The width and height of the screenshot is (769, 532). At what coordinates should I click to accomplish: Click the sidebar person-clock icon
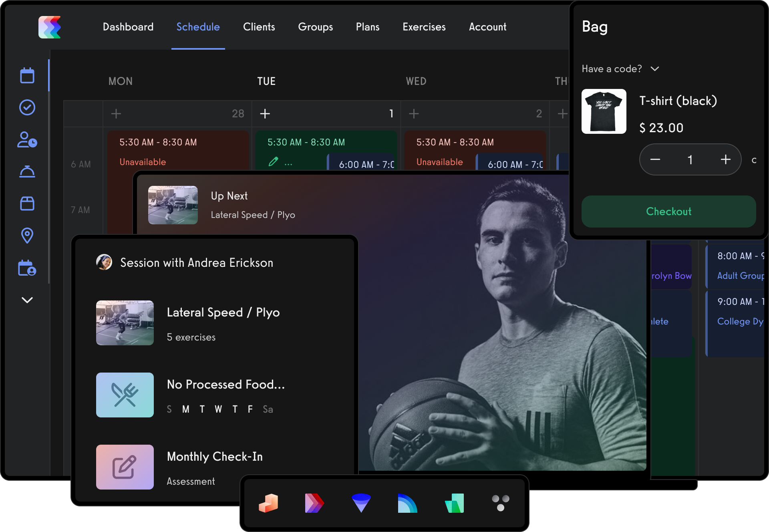27,141
